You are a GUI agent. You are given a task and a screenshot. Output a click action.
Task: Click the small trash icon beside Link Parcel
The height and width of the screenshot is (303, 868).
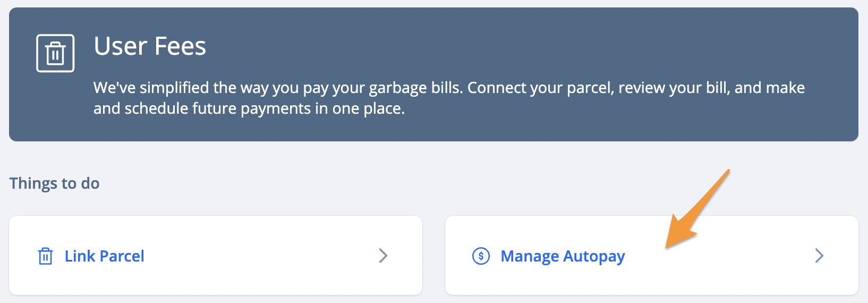tap(46, 256)
